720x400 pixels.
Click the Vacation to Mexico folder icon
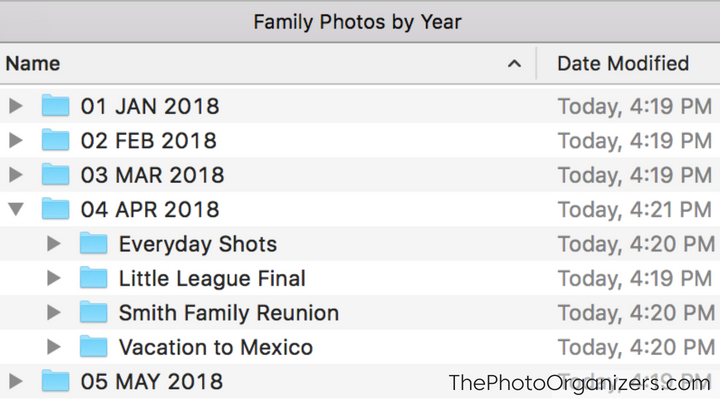tap(94, 347)
